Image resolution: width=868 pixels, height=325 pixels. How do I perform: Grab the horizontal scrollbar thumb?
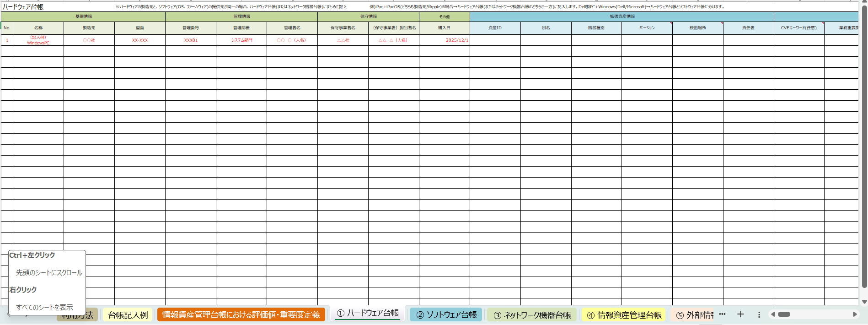click(x=784, y=314)
